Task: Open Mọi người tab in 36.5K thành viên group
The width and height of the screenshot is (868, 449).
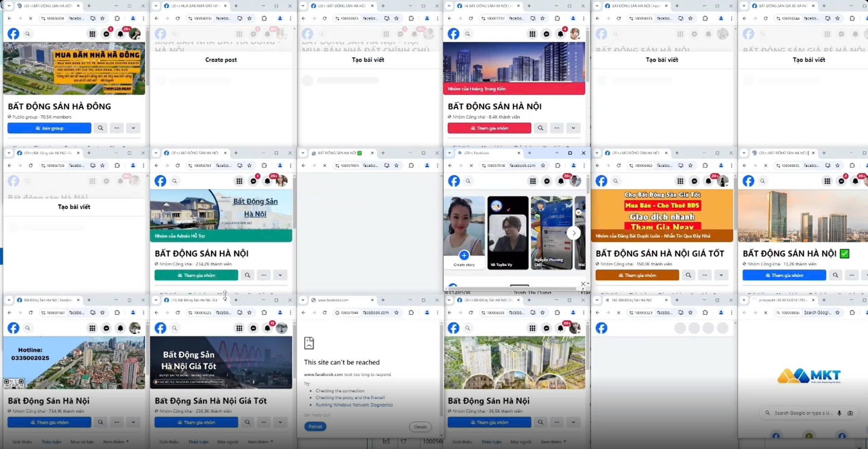Action: point(521,442)
